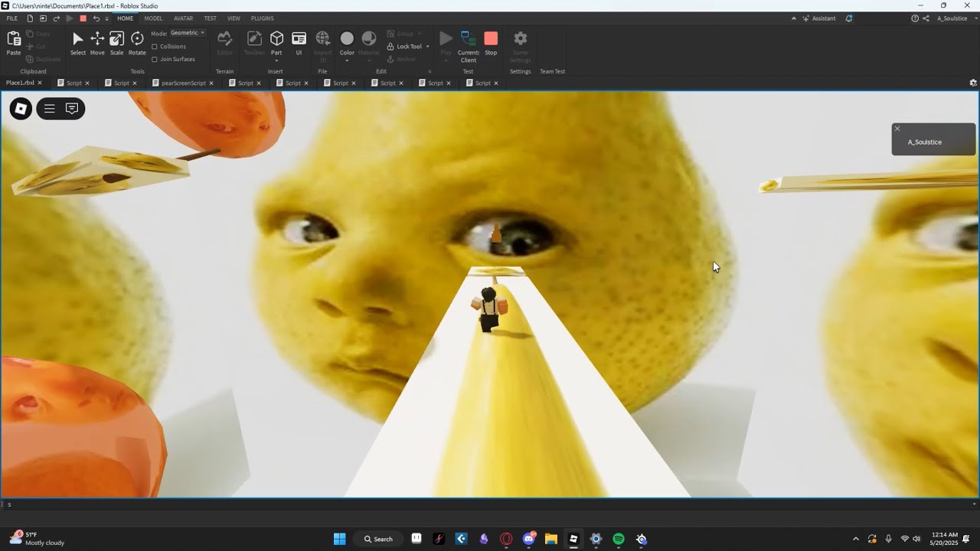
Task: Open the in-game hamburger menu
Action: pyautogui.click(x=49, y=109)
